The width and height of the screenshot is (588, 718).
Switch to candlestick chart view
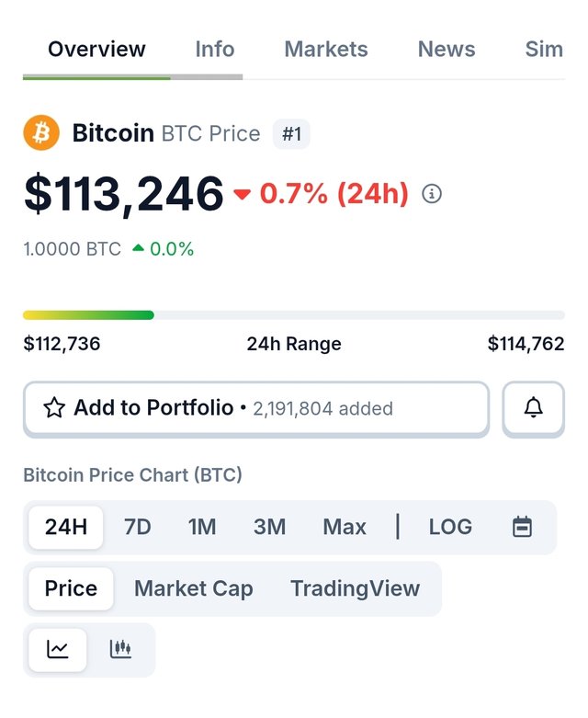pos(120,649)
